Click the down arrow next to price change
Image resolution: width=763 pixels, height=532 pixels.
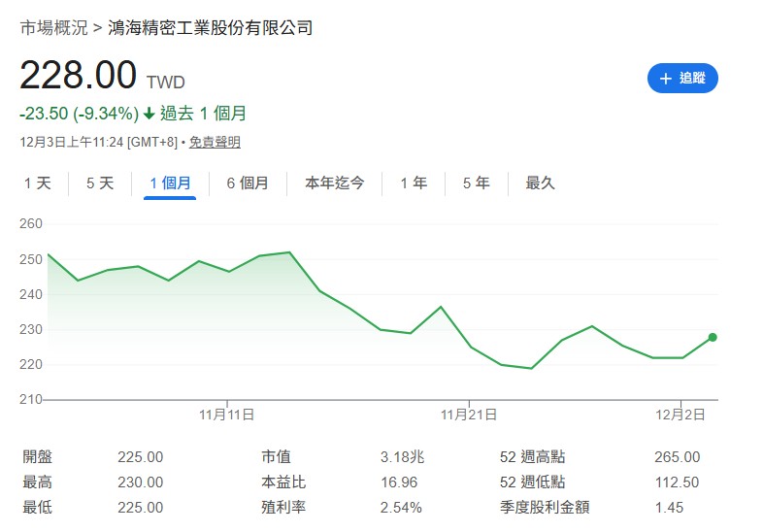coord(149,114)
